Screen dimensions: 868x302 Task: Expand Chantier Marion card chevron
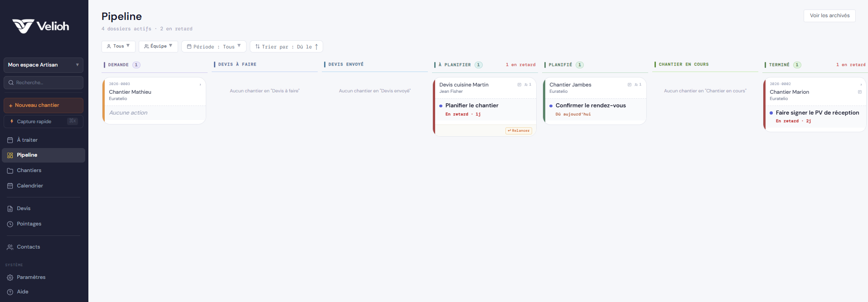click(861, 85)
